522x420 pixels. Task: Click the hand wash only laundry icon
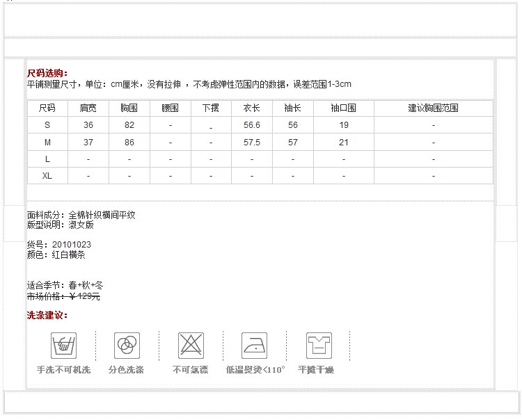tap(63, 346)
